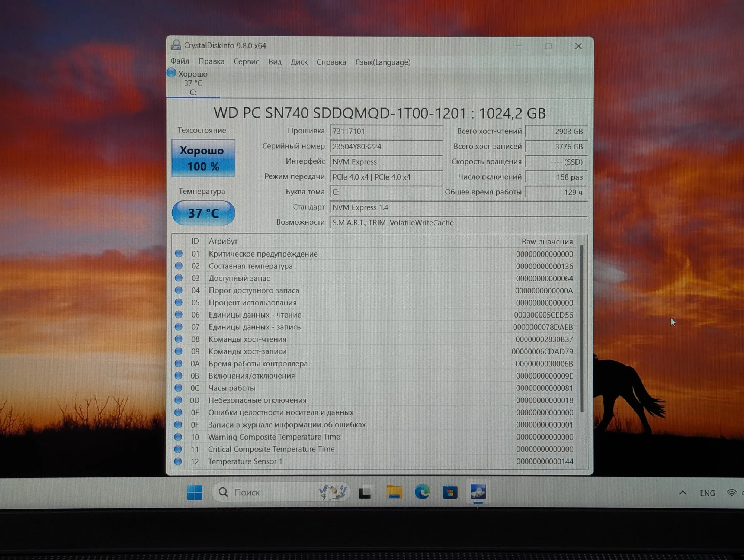Screen dimensions: 744x560
Task: Click the status dot for Составная температура row
Action: coord(179,266)
